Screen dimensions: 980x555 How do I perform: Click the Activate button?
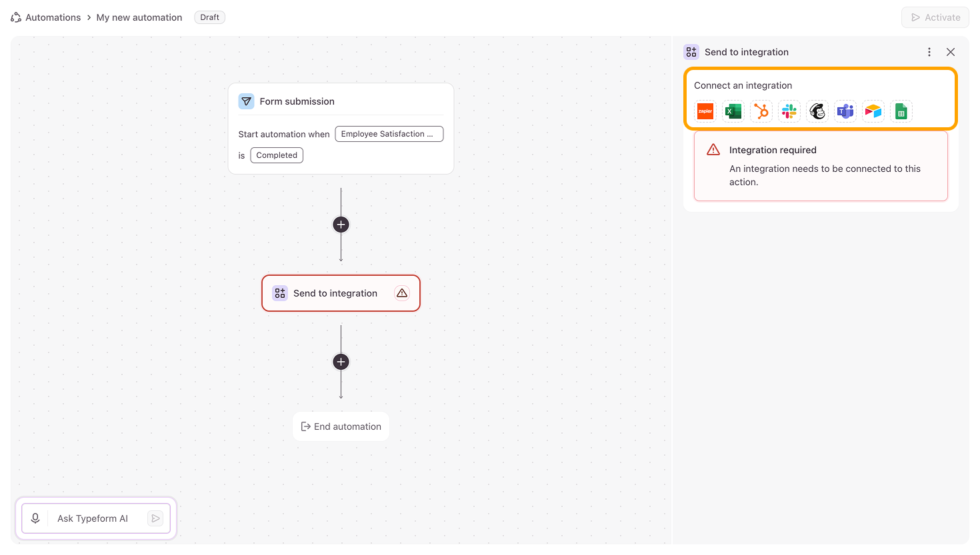(x=935, y=17)
